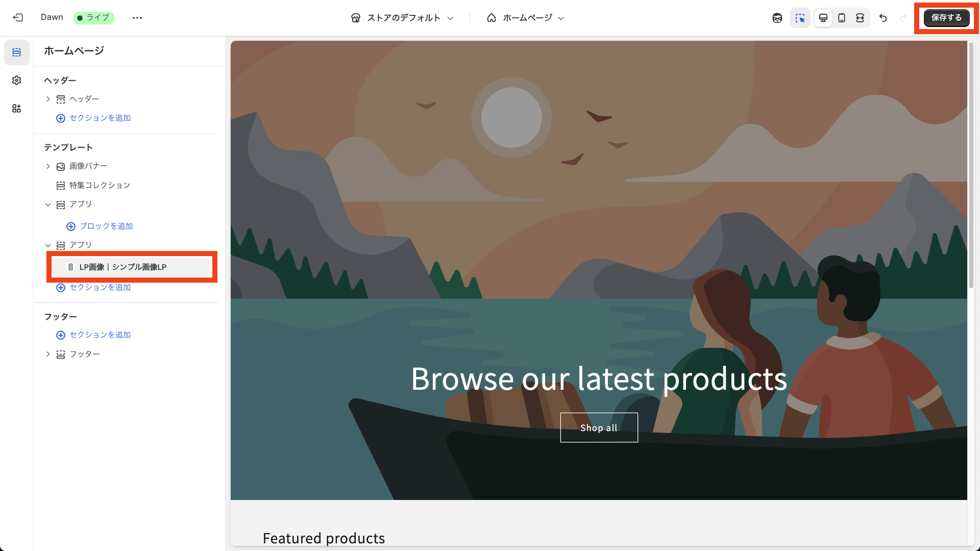Click the undo arrow icon
Image resolution: width=980 pixels, height=551 pixels.
click(x=883, y=17)
